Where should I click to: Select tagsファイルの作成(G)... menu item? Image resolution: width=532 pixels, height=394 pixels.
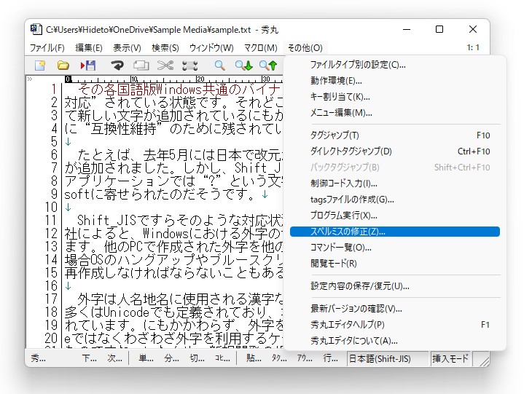point(395,200)
